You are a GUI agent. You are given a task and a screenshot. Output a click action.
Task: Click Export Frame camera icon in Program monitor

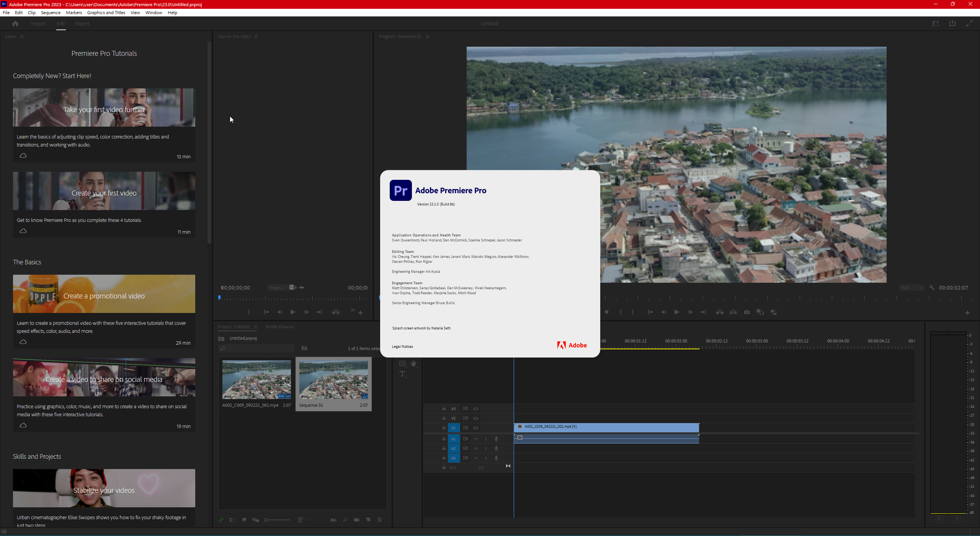click(x=746, y=312)
